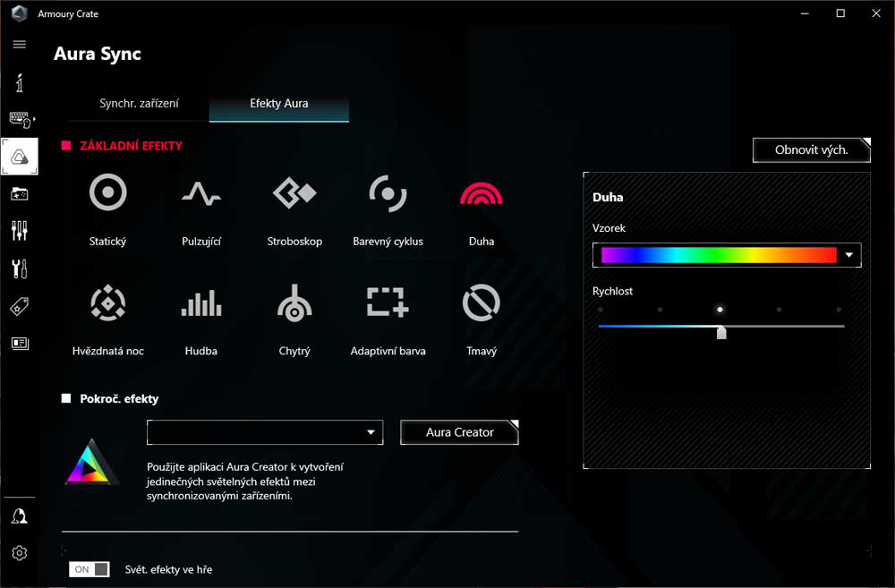The image size is (895, 588).
Task: Set speed to the slowest dot
Action: pyautogui.click(x=600, y=310)
